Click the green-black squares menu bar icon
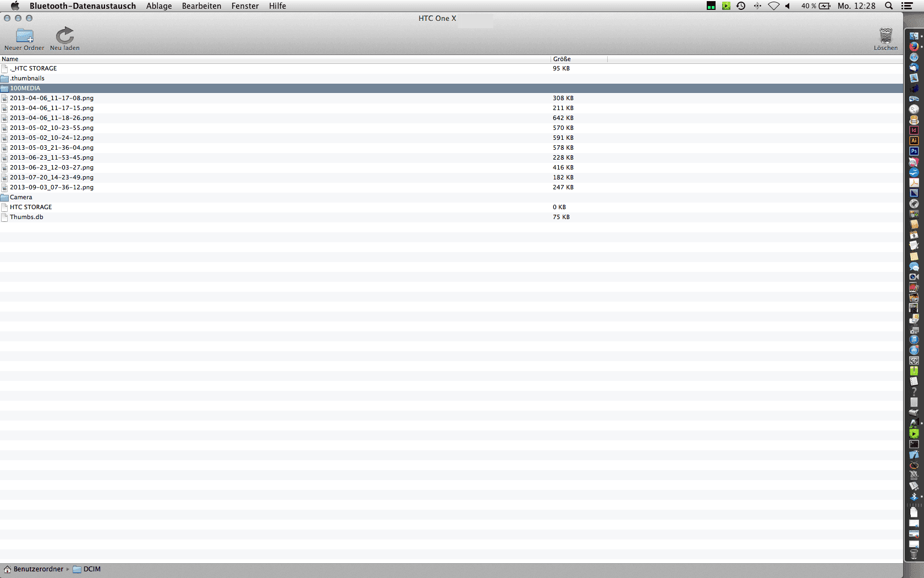The width and height of the screenshot is (924, 578). (711, 6)
